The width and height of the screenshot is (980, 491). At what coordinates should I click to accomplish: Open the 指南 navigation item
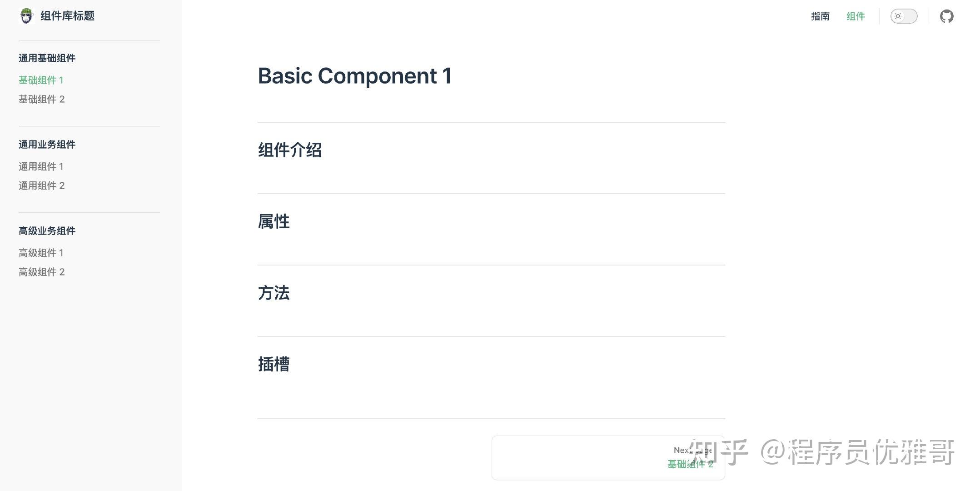(x=820, y=16)
